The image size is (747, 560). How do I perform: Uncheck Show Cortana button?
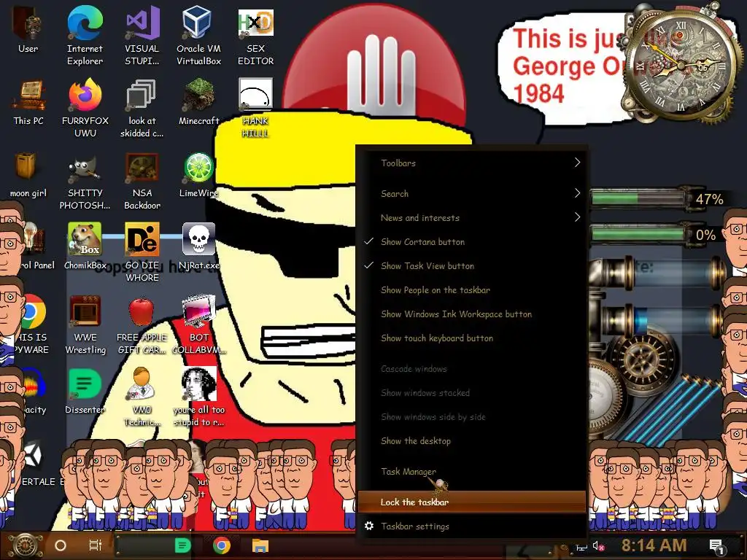[x=472, y=242]
